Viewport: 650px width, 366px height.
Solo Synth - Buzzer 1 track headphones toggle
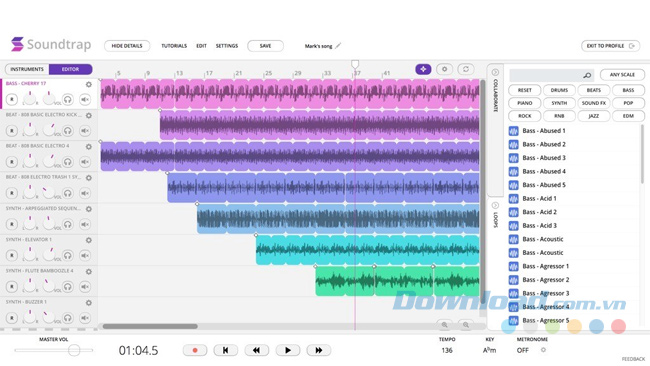(x=68, y=318)
